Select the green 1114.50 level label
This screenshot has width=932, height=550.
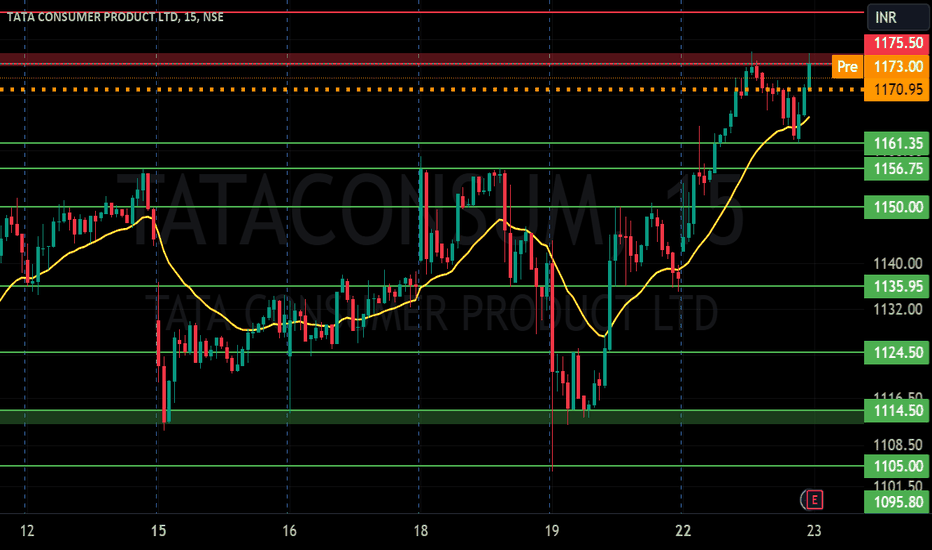(x=898, y=411)
